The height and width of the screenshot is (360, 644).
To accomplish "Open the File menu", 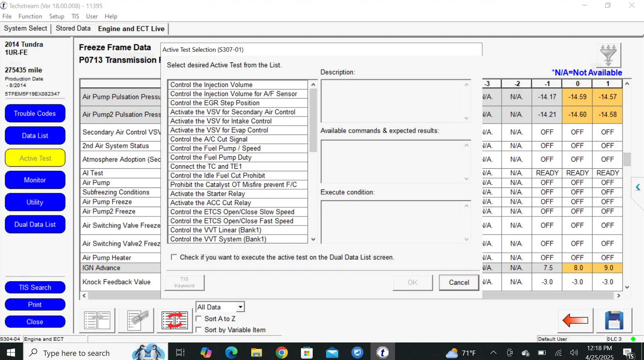I will click(7, 16).
